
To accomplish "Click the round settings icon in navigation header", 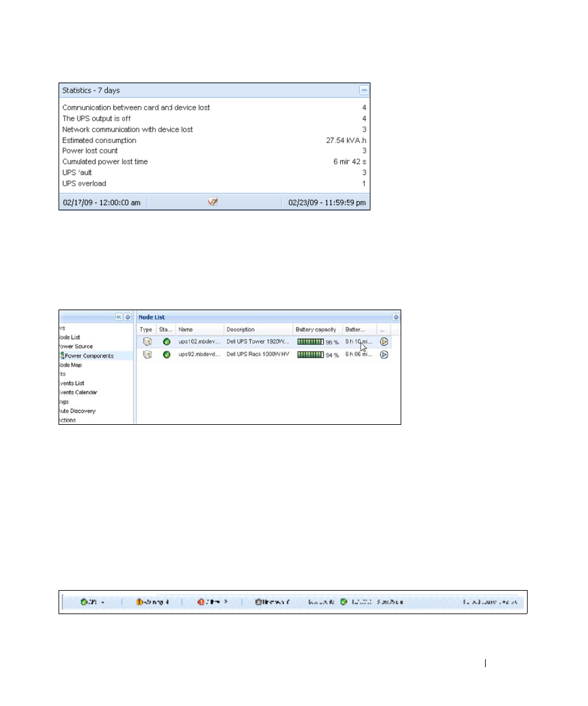I will point(128,317).
